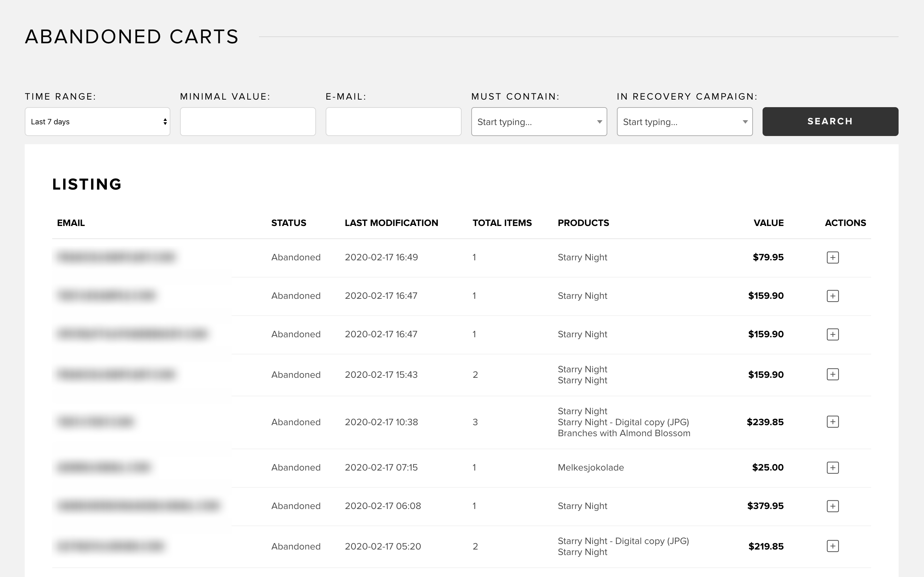Screen dimensions: 924x577
Task: Expand the Melkesjokolade cart plus icon
Action: tap(832, 467)
